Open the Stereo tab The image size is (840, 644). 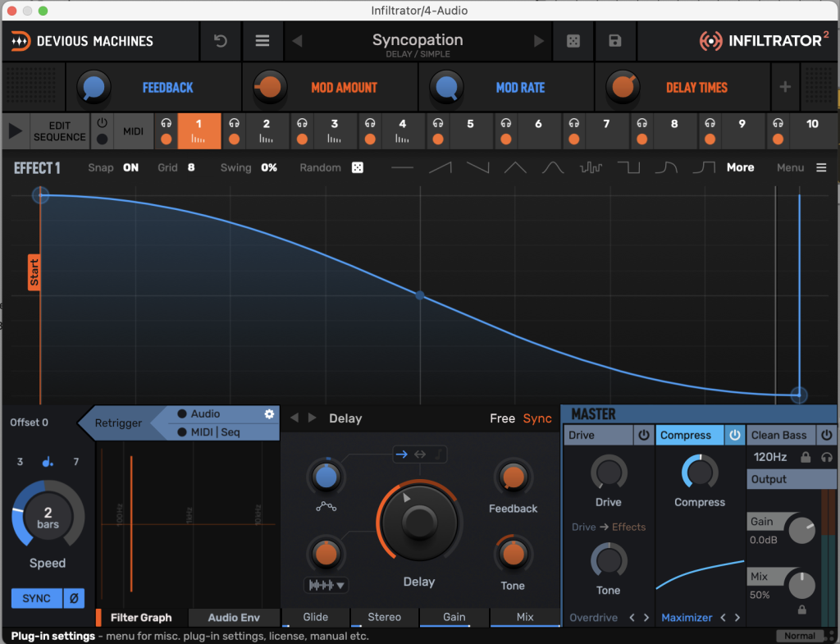coord(385,617)
